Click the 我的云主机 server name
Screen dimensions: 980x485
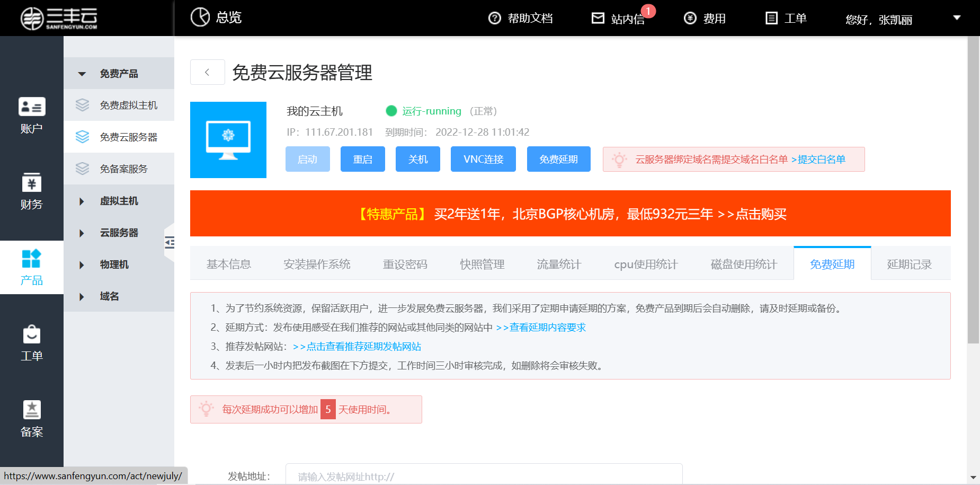point(315,111)
